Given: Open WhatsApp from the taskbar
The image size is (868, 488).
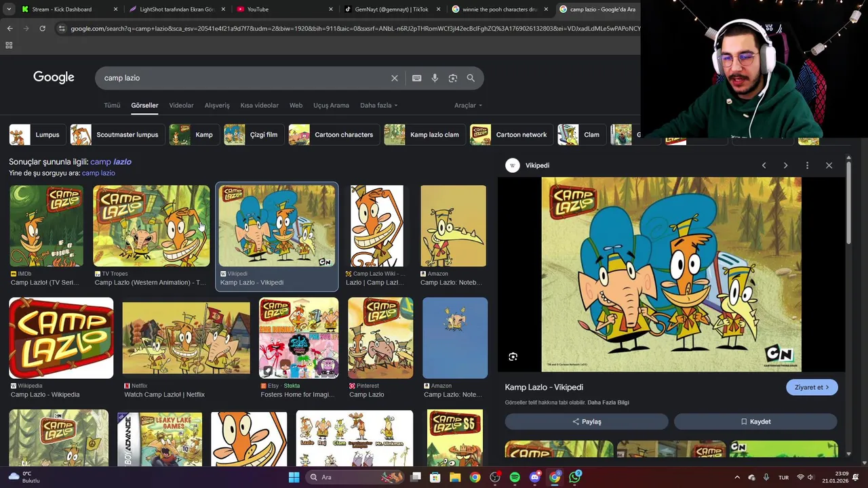Looking at the screenshot, I should click(575, 477).
